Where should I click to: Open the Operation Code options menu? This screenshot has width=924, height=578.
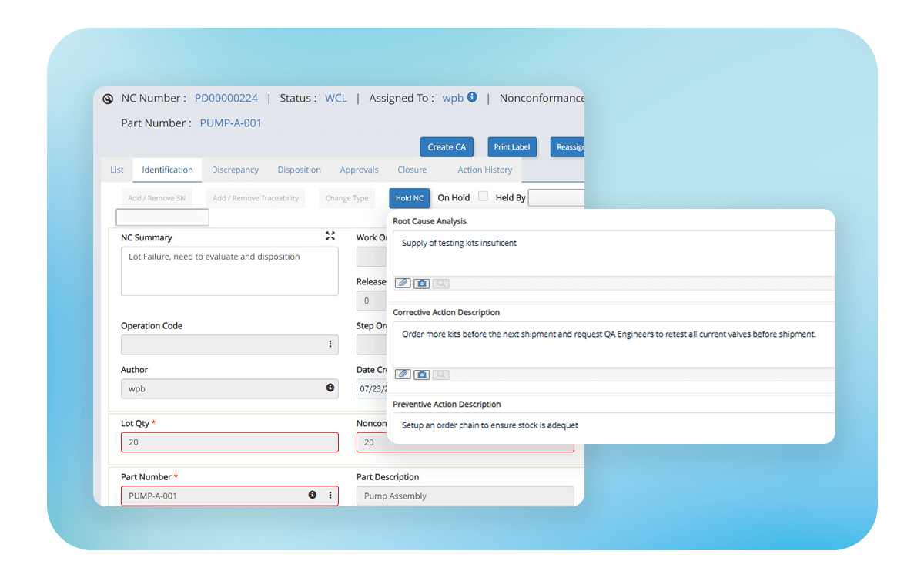(330, 344)
